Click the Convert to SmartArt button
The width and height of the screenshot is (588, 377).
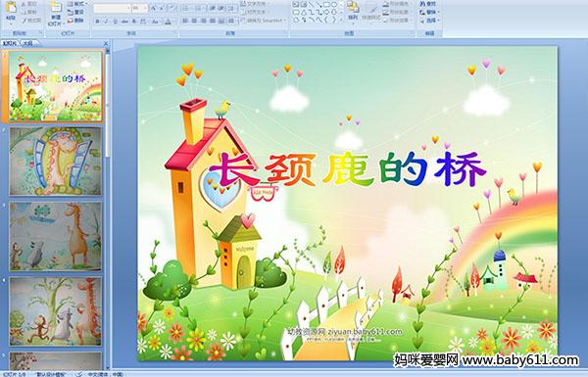click(x=264, y=21)
